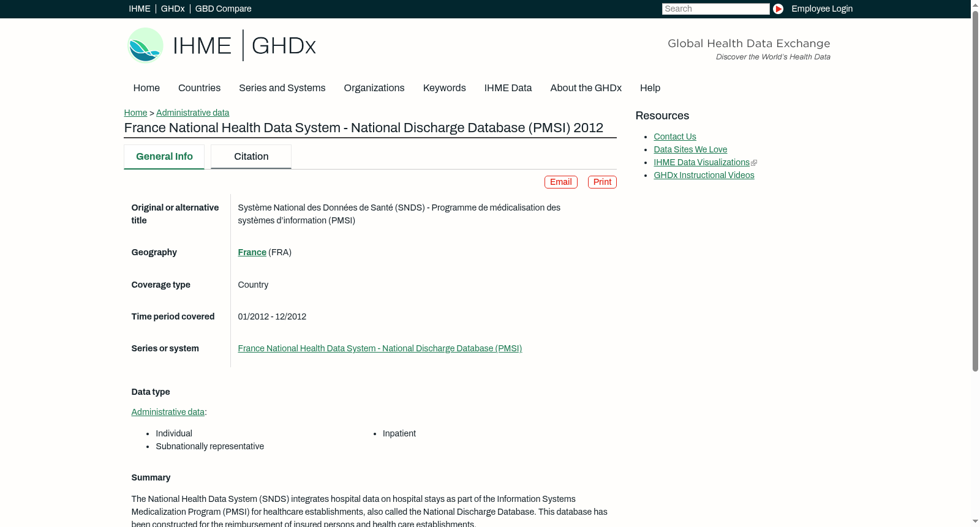The width and height of the screenshot is (980, 527).
Task: Open the GHDx link in top bar
Action: click(173, 9)
